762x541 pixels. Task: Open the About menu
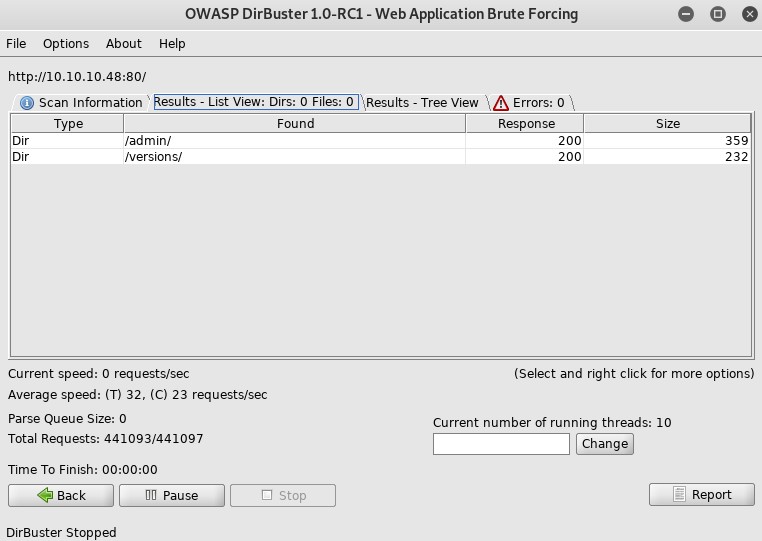(x=123, y=44)
